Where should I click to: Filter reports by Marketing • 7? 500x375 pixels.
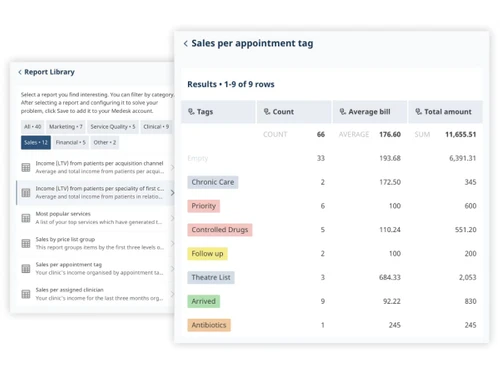(66, 127)
